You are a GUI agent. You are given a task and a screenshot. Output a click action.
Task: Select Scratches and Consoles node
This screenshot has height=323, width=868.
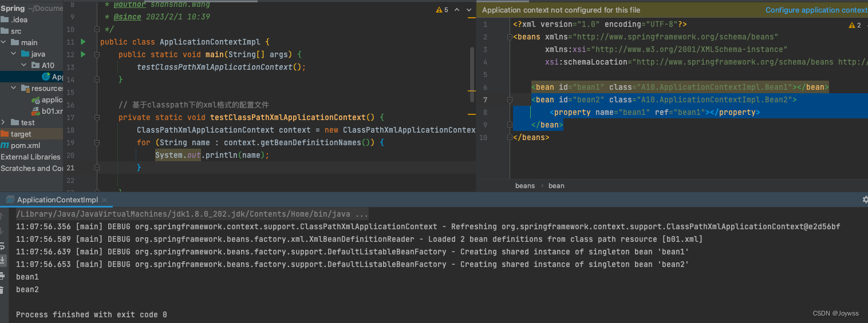(31, 168)
